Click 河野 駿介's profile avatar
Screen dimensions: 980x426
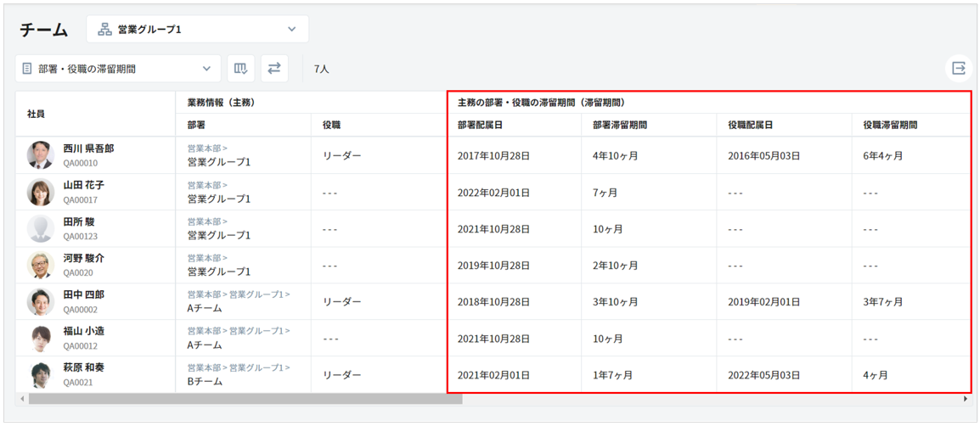coord(40,265)
